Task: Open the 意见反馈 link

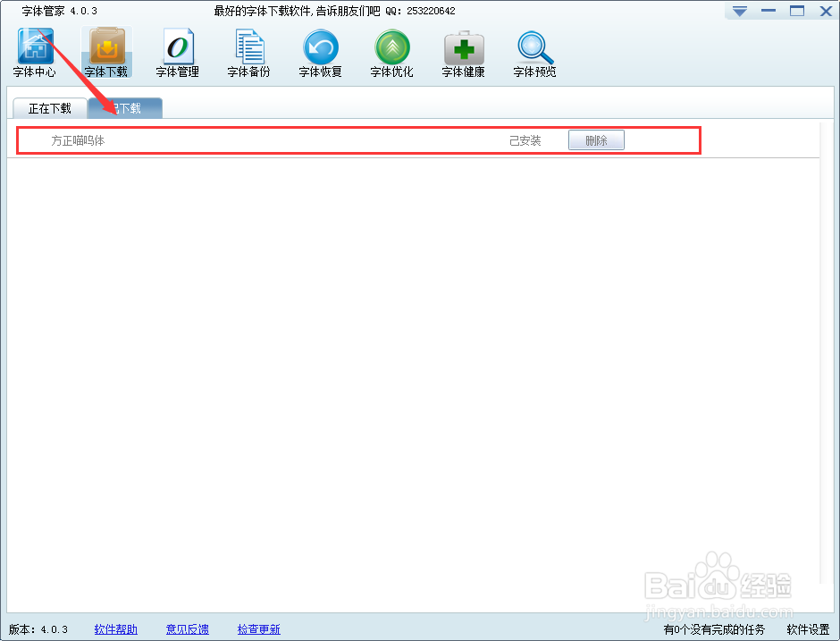Action: (188, 629)
